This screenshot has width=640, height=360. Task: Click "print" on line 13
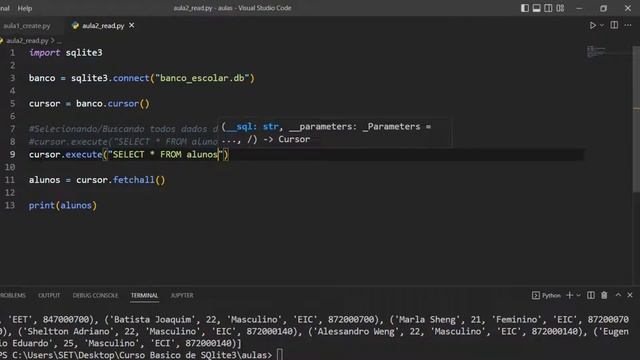(42, 205)
